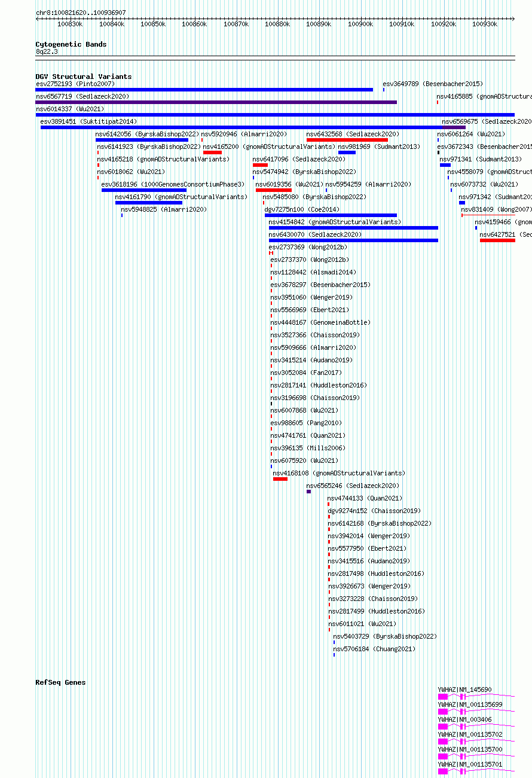Select variant nsv5403729 (ByrskaBishop2022)
This screenshot has height=778, width=532.
386,636
